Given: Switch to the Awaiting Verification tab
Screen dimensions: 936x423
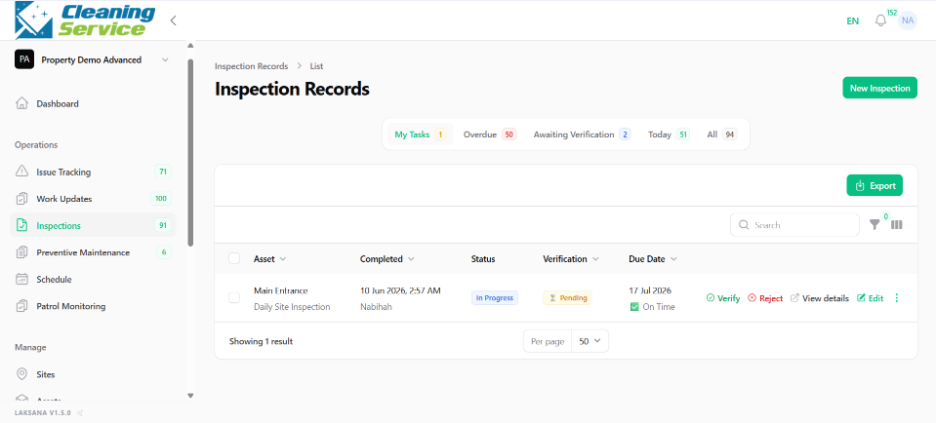Looking at the screenshot, I should [581, 135].
